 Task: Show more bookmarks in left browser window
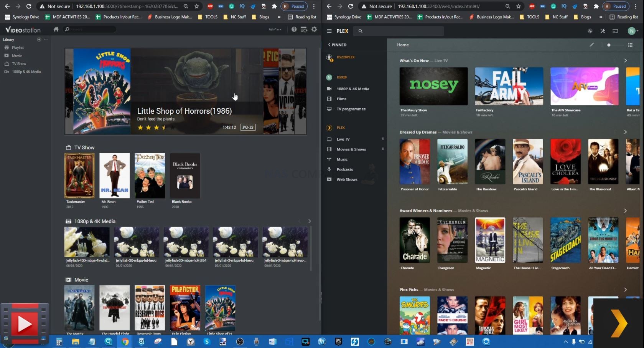click(x=279, y=17)
